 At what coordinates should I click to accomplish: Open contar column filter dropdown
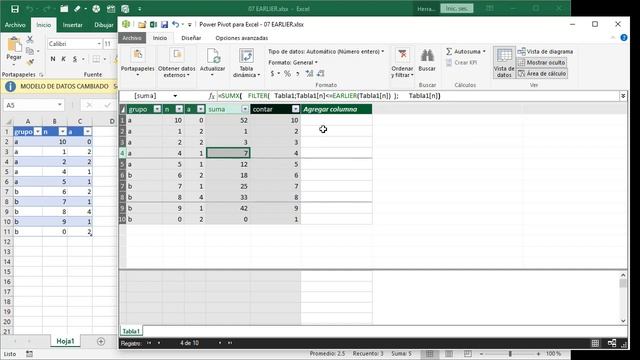pos(296,109)
